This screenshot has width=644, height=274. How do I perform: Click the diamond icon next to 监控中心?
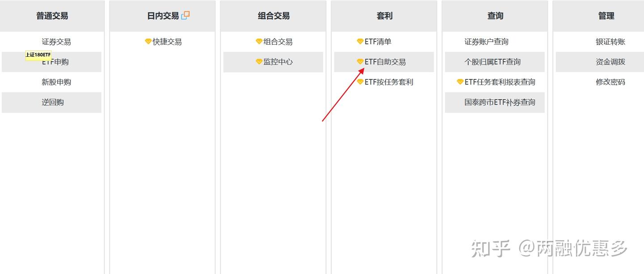tap(259, 62)
